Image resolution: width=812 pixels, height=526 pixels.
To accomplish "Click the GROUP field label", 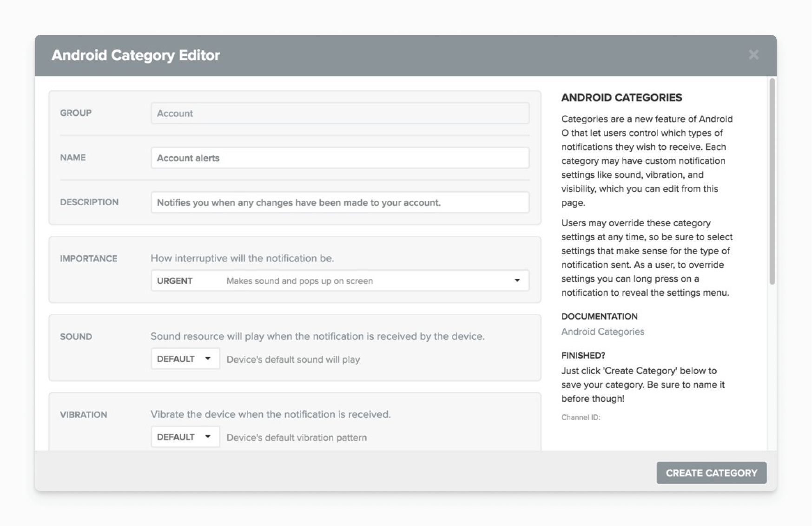I will click(76, 113).
